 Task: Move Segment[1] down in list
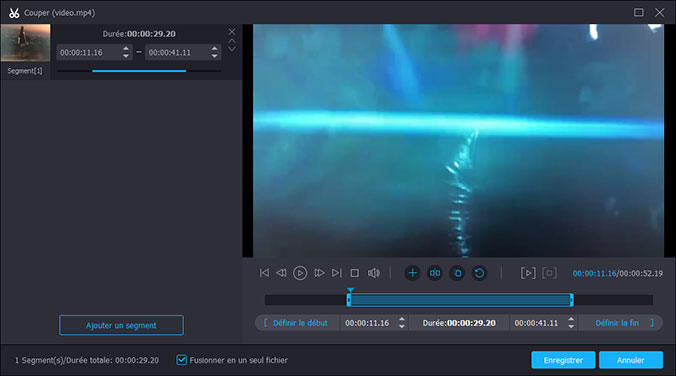tap(232, 49)
